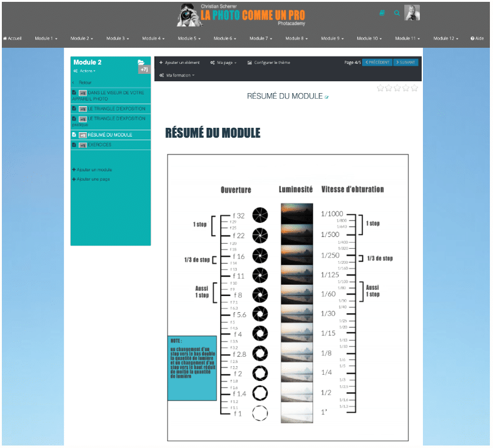The width and height of the screenshot is (493, 448).
Task: Open Module 12 menu
Action: 445,38
